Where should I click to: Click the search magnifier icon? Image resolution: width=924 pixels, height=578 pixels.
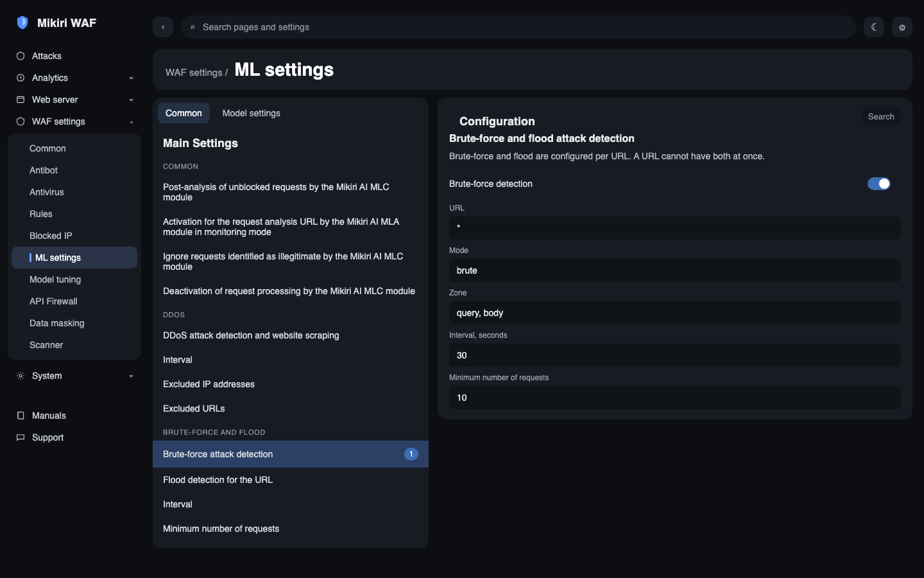193,27
